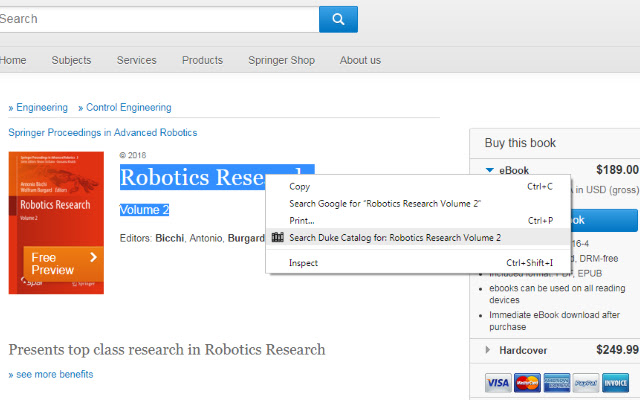Choose Print from the context menu
Screen dimensions: 640x400
302,220
